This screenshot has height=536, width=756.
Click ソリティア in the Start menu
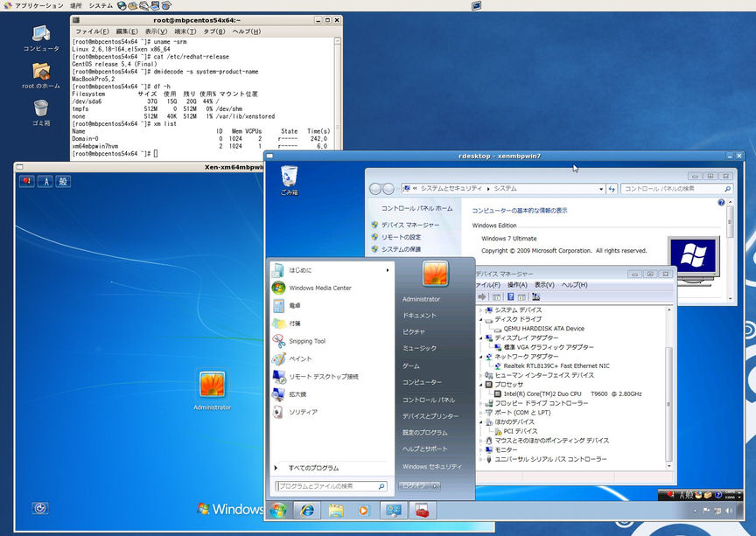coord(304,412)
